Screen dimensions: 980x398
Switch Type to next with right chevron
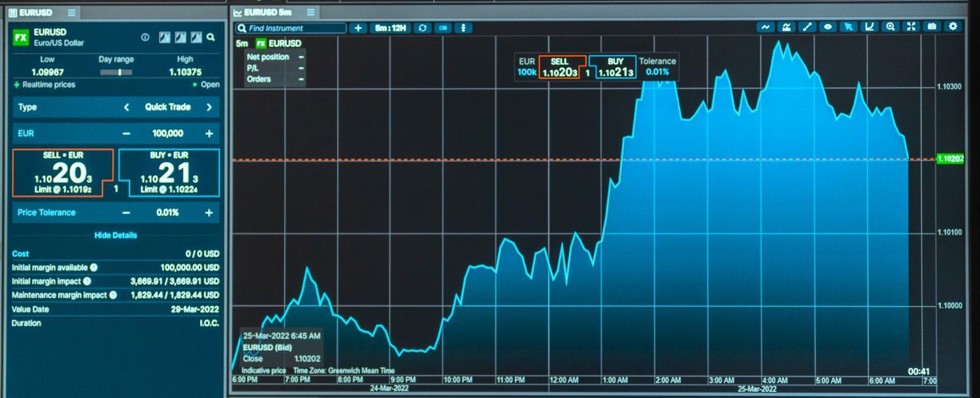pos(209,107)
